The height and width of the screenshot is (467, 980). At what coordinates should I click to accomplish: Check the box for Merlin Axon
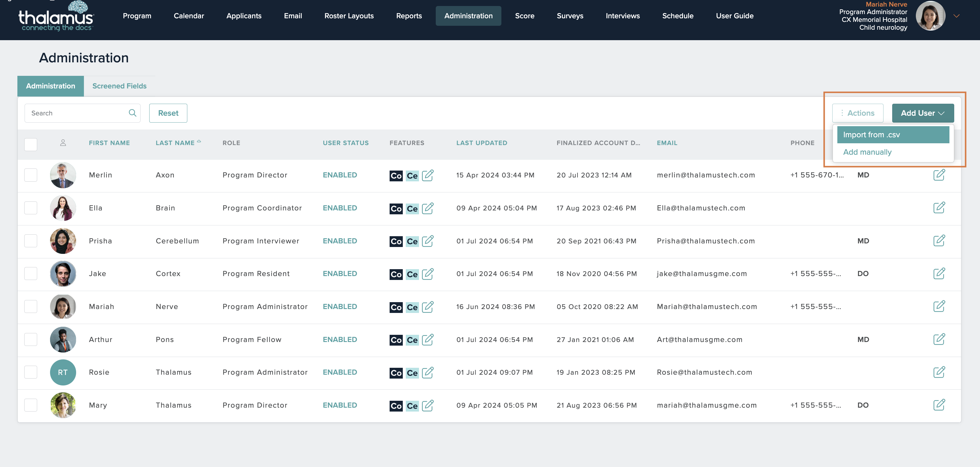click(x=31, y=175)
